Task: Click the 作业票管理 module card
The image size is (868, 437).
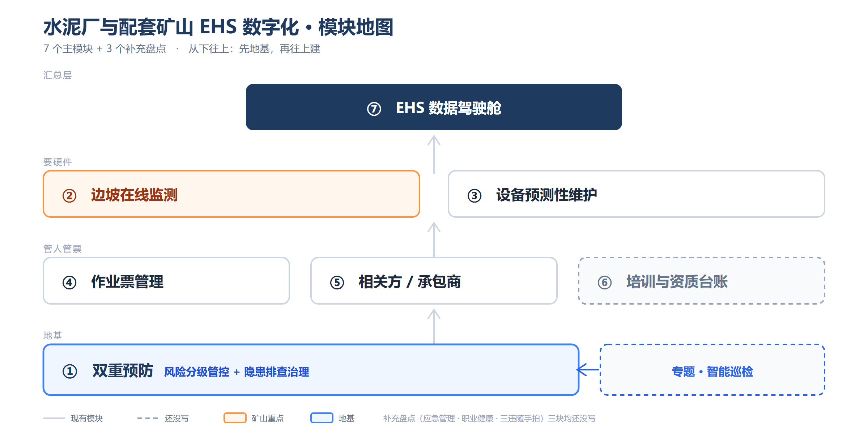Action: pos(166,281)
